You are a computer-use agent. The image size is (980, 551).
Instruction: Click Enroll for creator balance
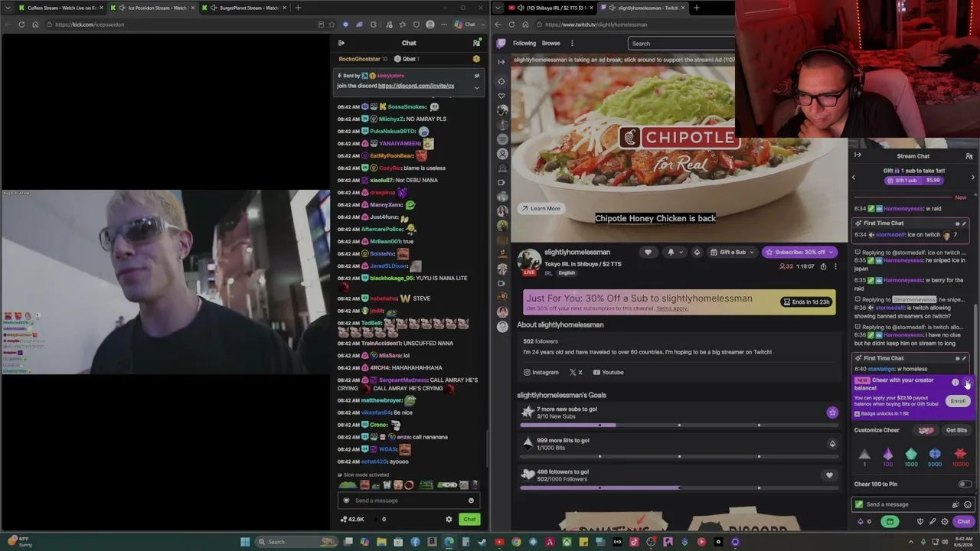[958, 401]
